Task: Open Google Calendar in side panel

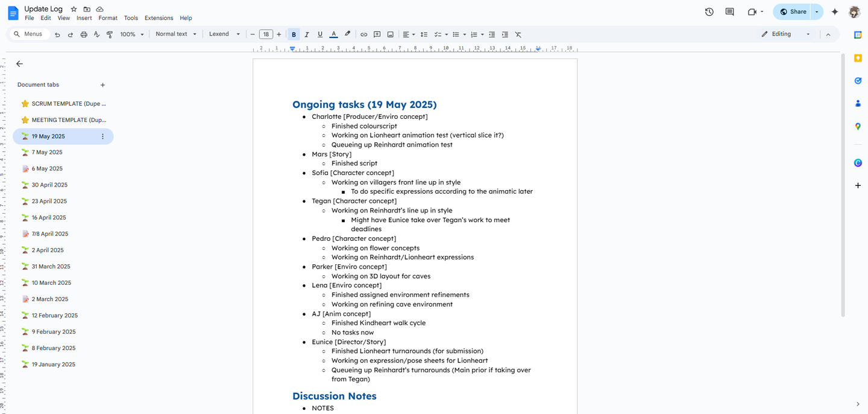Action: (858, 35)
